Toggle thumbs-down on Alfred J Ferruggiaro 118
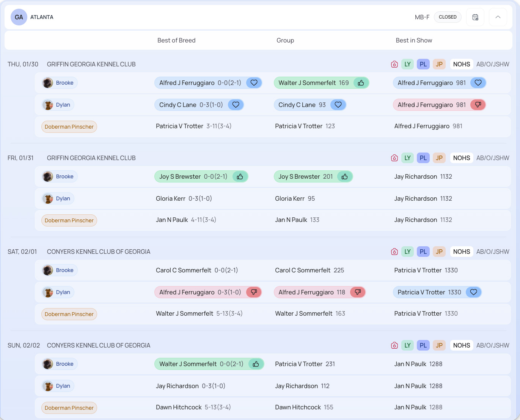The height and width of the screenshot is (420, 520). click(x=357, y=292)
